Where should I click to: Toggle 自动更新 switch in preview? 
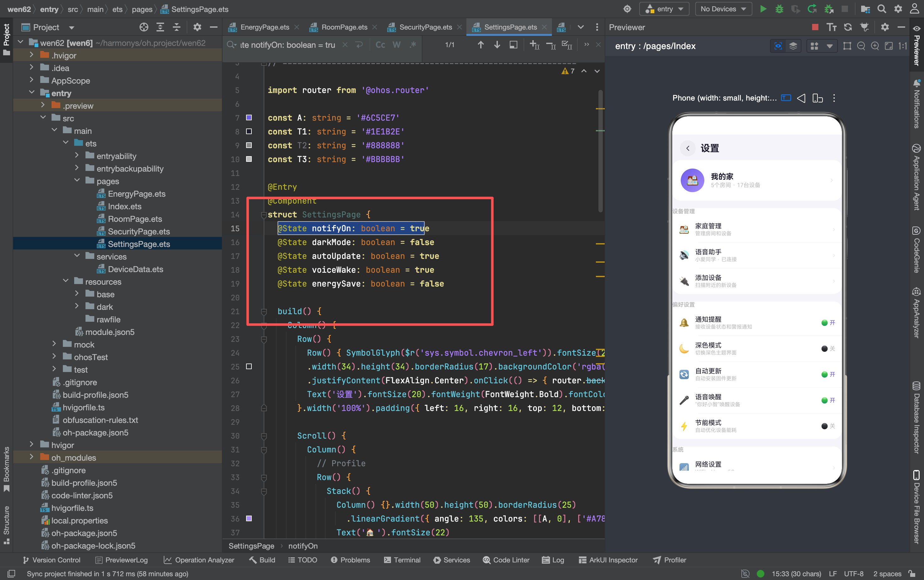[828, 375]
